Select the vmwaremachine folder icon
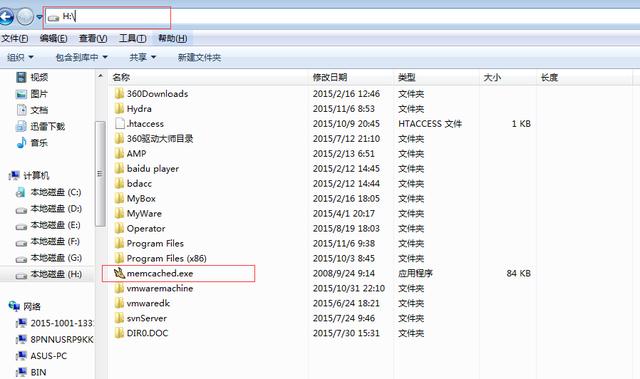This screenshot has height=379, width=640. [x=119, y=288]
